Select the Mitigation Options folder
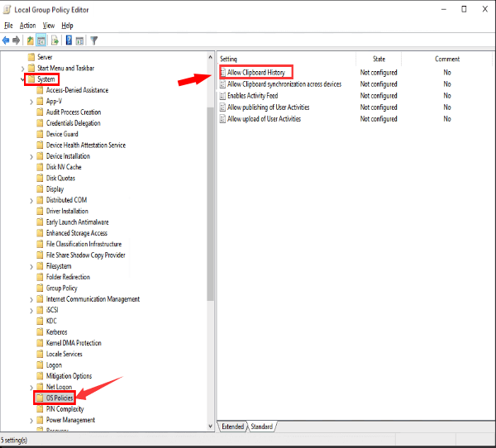Viewport: 496px width, 448px height. [69, 376]
